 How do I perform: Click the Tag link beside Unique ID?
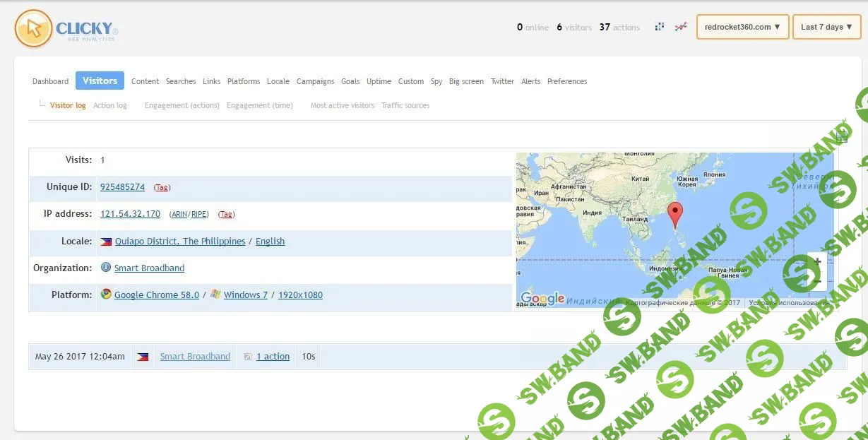162,188
